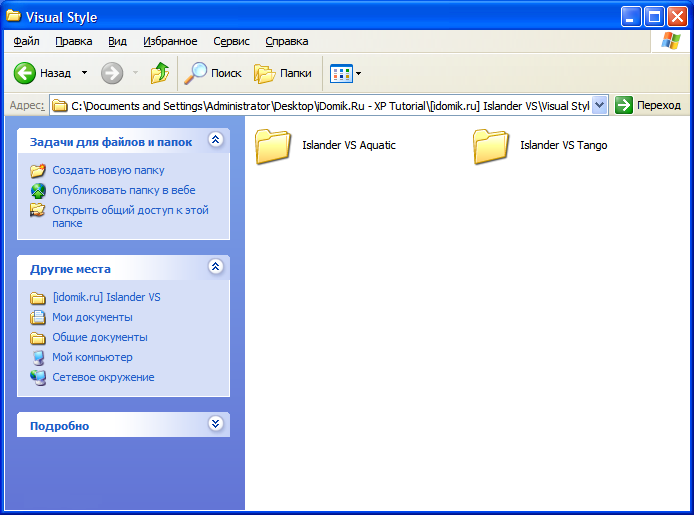Collapse the Other Places panel

215,267
